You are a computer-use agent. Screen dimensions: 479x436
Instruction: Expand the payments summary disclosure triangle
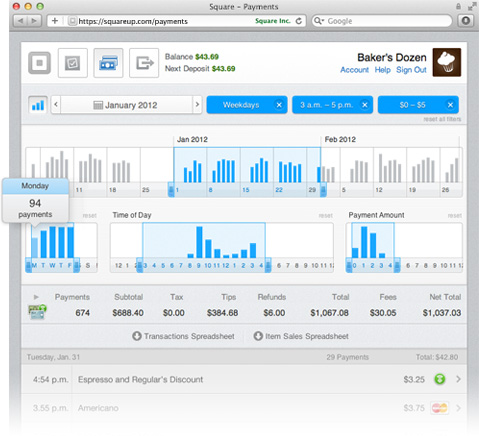pos(36,297)
